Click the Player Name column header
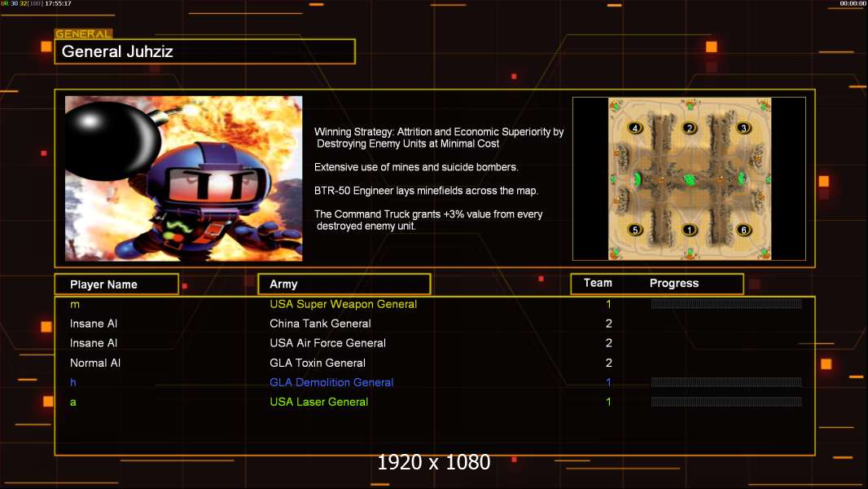This screenshot has height=489, width=868. [116, 284]
